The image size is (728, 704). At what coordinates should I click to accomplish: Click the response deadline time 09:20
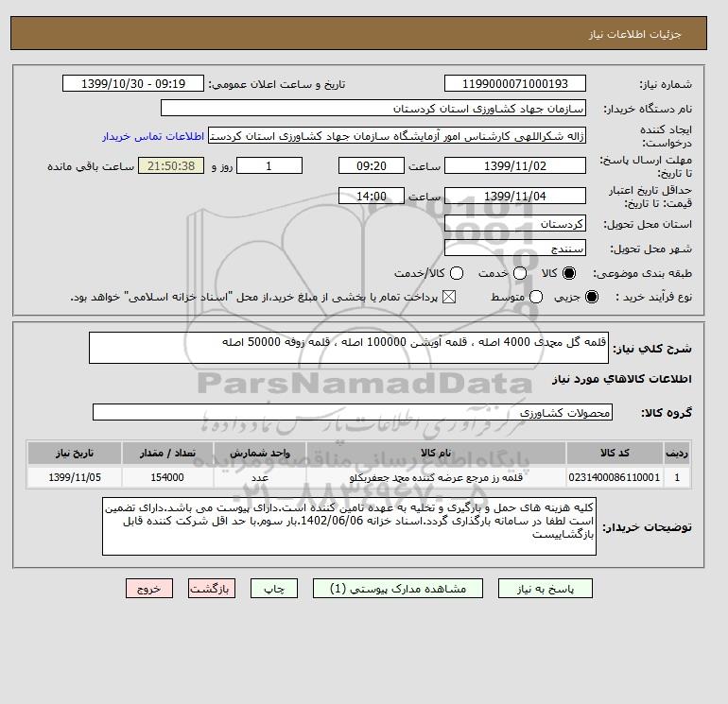pyautogui.click(x=372, y=165)
